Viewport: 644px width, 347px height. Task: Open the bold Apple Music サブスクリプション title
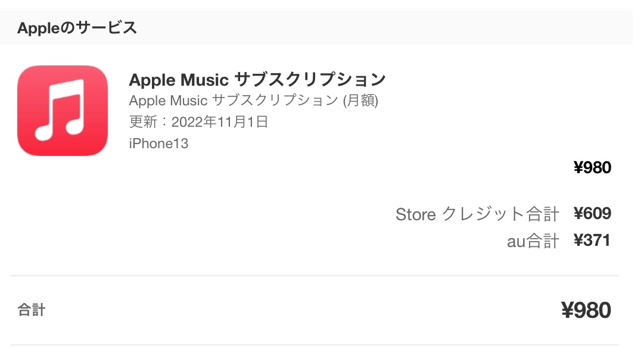257,79
